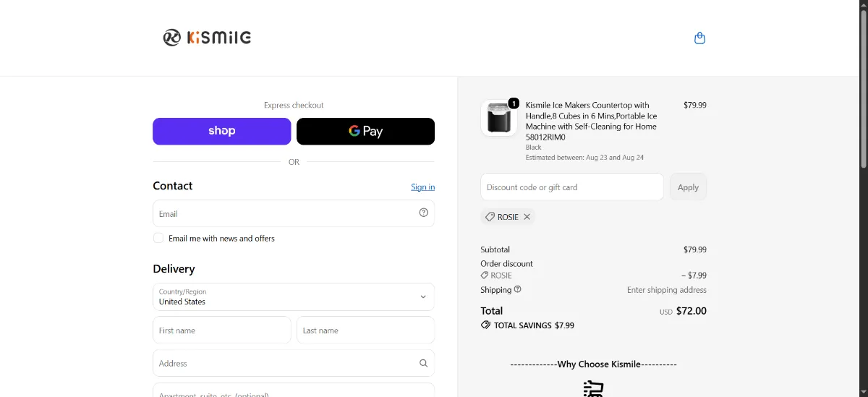Click the shipping info question-mark icon
Image resolution: width=868 pixels, height=397 pixels.
517,289
